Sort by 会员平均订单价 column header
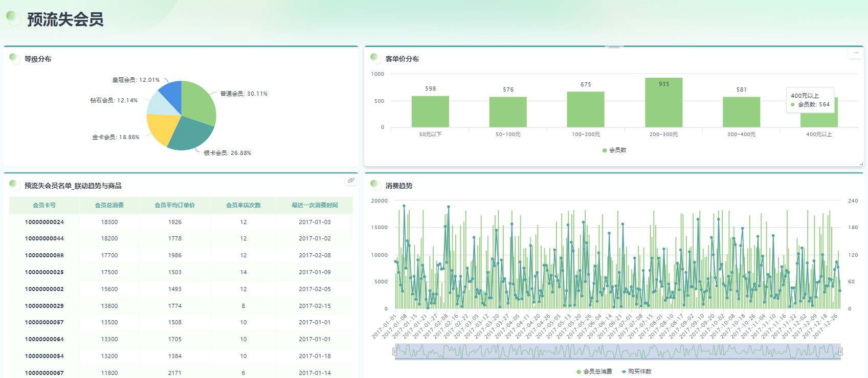 coord(175,205)
